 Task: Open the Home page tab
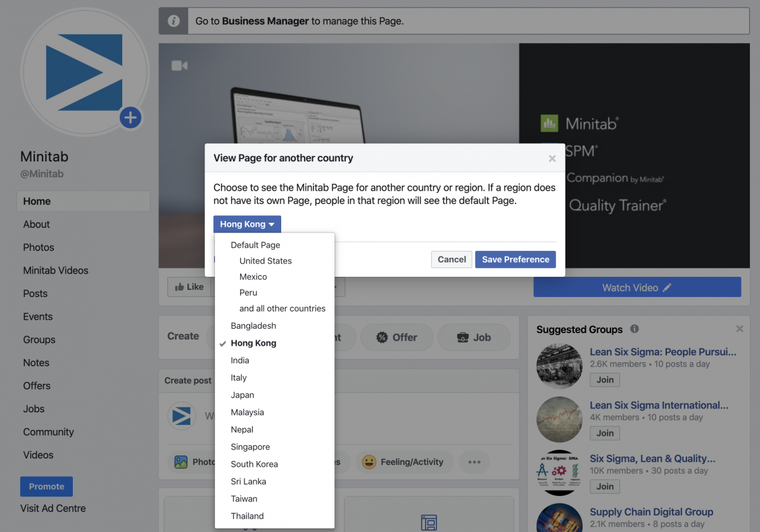pos(84,201)
